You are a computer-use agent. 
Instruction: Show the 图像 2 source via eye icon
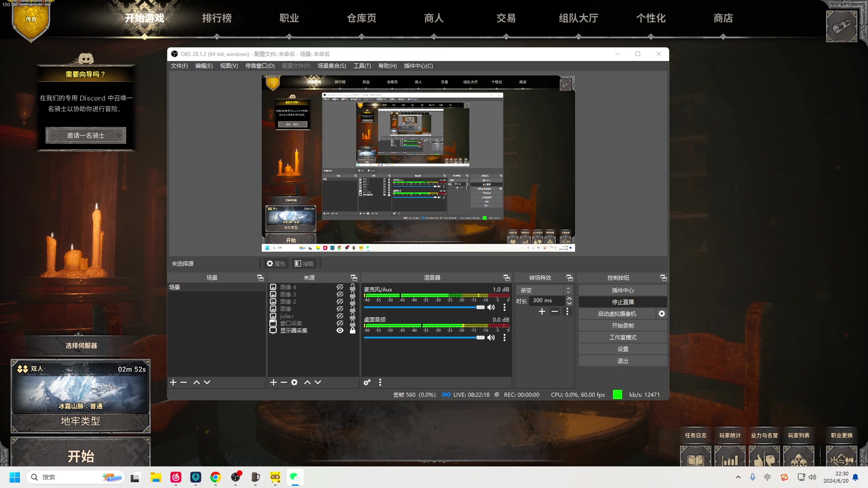tap(340, 301)
